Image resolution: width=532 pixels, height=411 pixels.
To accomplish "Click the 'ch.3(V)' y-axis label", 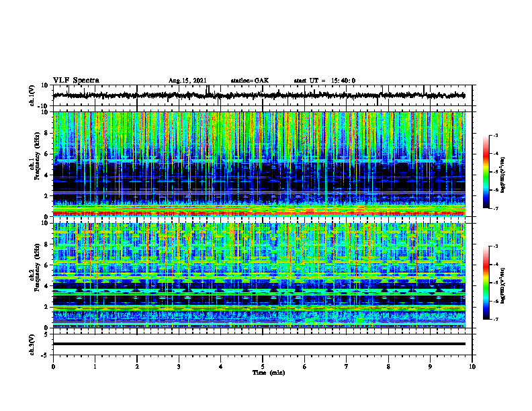I will [x=32, y=345].
